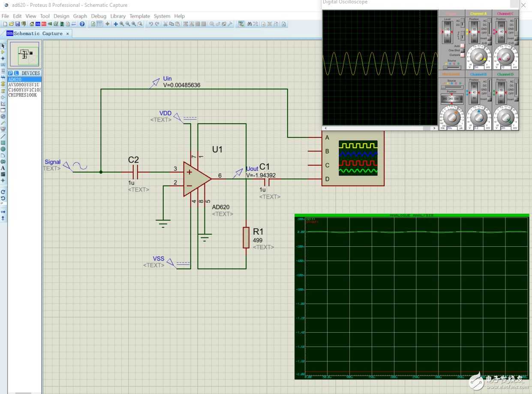
Task: Zoom out using the magnifier minus icon
Action: [x=127, y=24]
